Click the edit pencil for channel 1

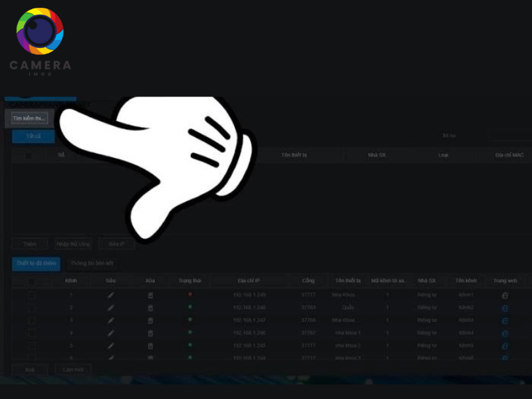pos(111,295)
